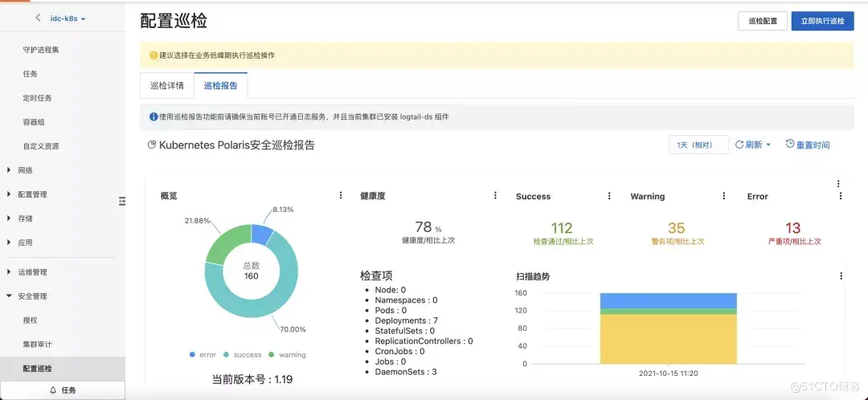Click the 13 error count
The height and width of the screenshot is (400, 868).
click(792, 228)
